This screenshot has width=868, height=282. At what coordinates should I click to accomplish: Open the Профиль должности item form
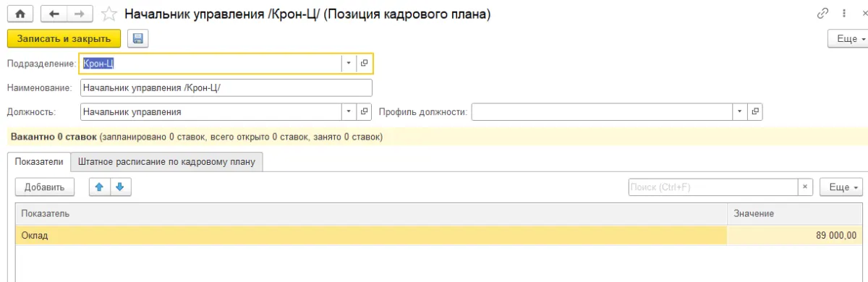755,112
